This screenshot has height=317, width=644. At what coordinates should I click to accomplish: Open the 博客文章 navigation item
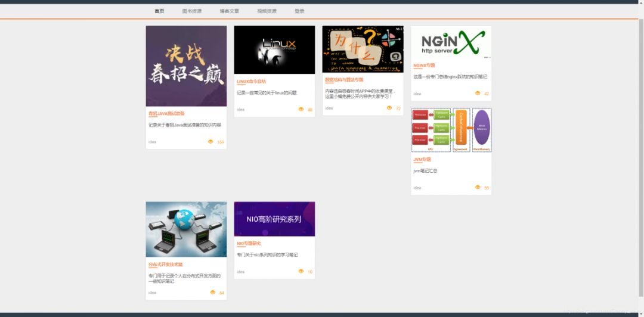229,11
